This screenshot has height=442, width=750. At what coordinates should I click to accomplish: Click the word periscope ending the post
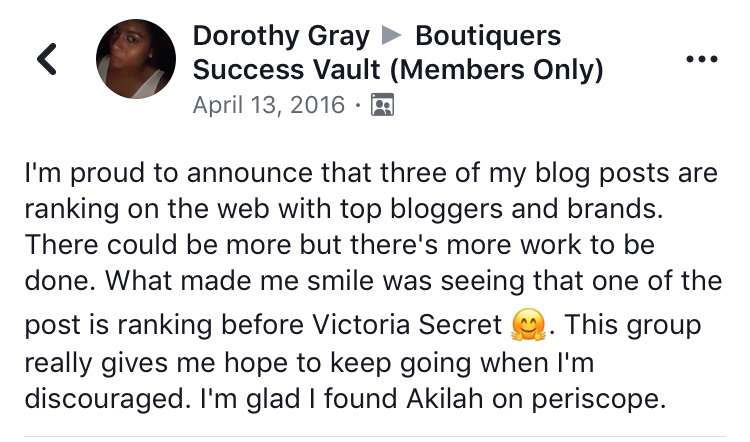click(x=599, y=399)
